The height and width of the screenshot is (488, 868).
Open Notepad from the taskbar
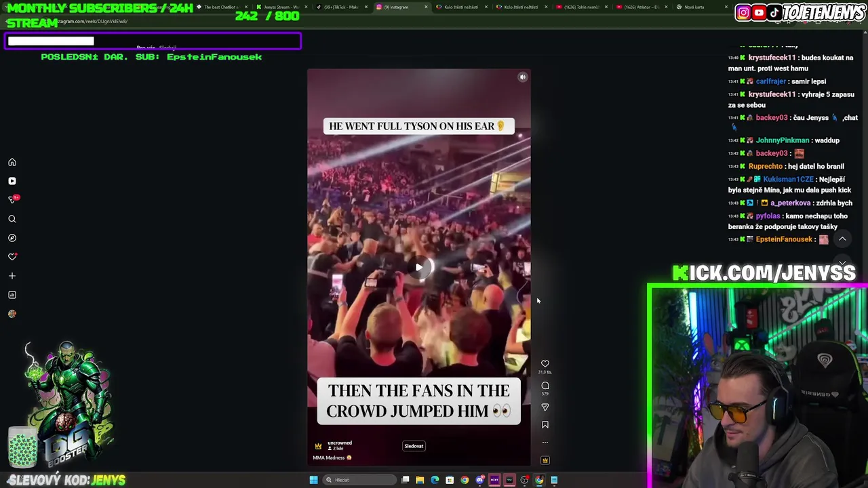tap(554, 480)
